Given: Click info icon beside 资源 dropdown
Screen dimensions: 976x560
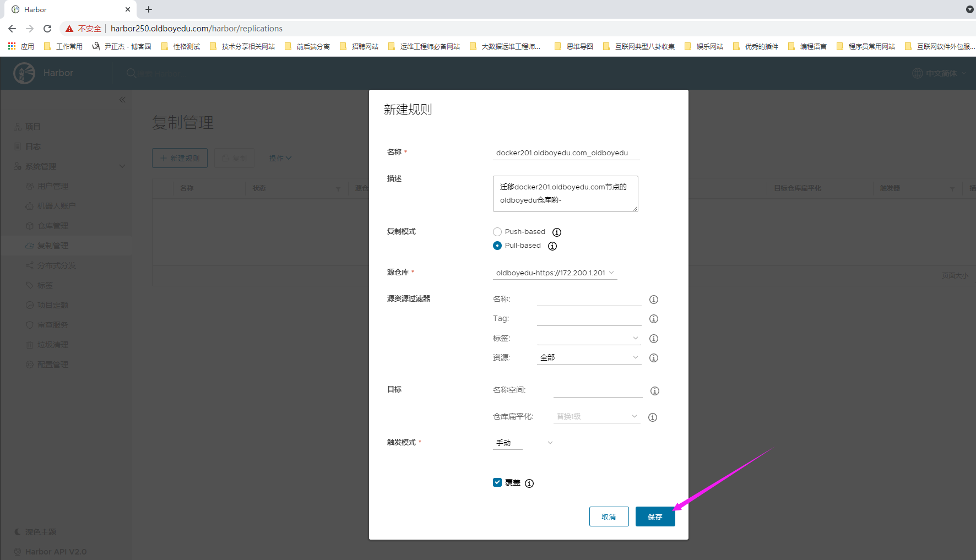Looking at the screenshot, I should click(x=654, y=358).
